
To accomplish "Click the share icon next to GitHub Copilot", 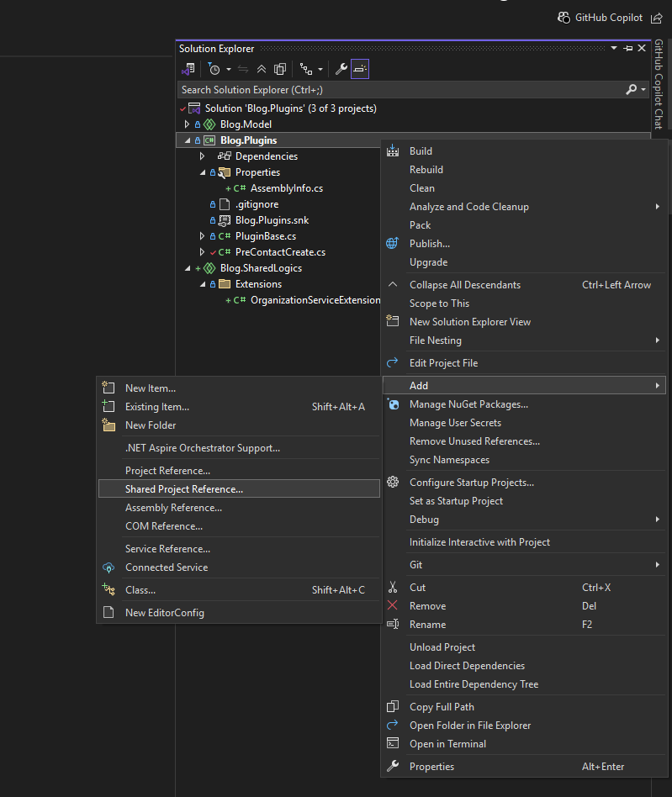I will (x=657, y=18).
